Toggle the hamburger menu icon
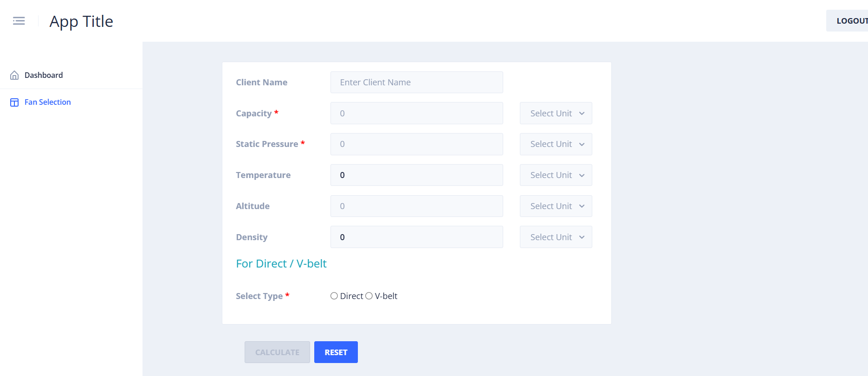Viewport: 868px width, 376px height. click(19, 21)
